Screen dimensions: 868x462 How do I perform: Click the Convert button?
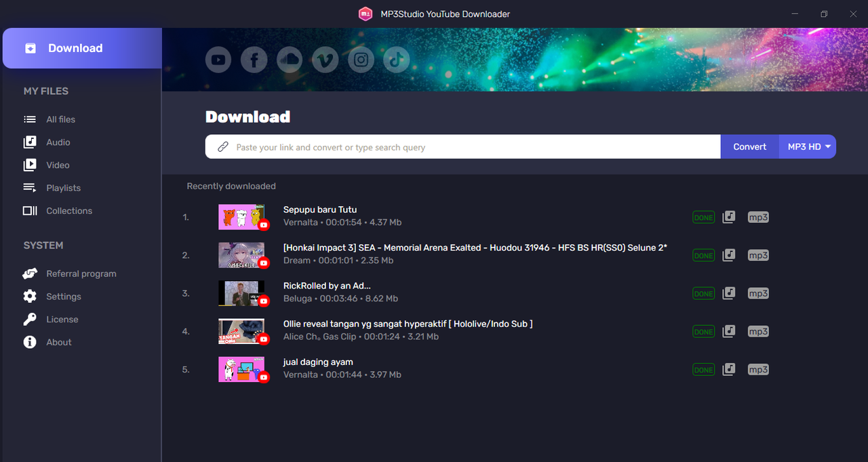[x=749, y=147]
